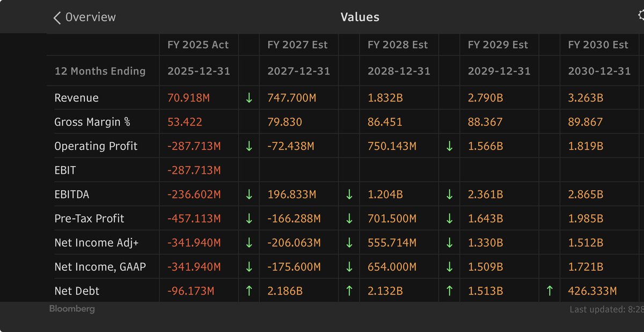Click the down arrow between Net Income Adj+ -206.063M and 555.714M
Image resolution: width=644 pixels, height=332 pixels.
pyautogui.click(x=349, y=243)
